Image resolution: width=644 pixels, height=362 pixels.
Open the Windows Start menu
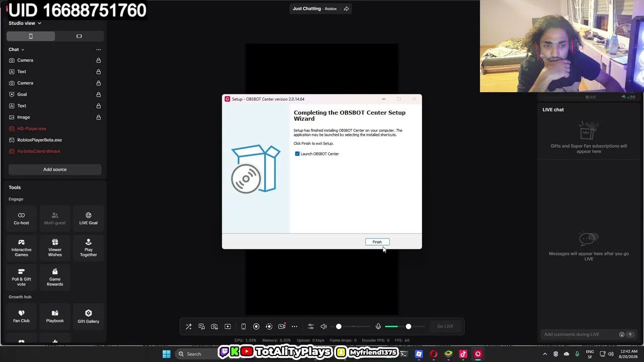click(167, 354)
